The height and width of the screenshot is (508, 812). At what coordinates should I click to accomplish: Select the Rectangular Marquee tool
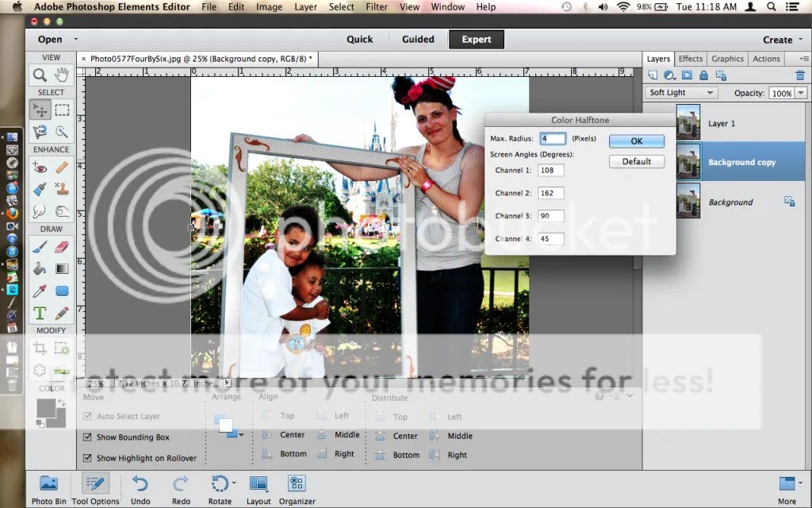tap(62, 110)
